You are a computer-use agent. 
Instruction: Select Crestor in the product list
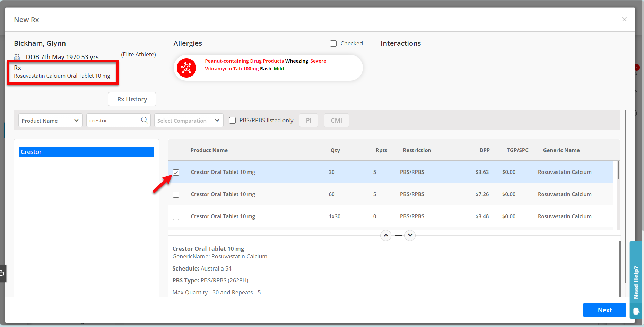coord(86,152)
